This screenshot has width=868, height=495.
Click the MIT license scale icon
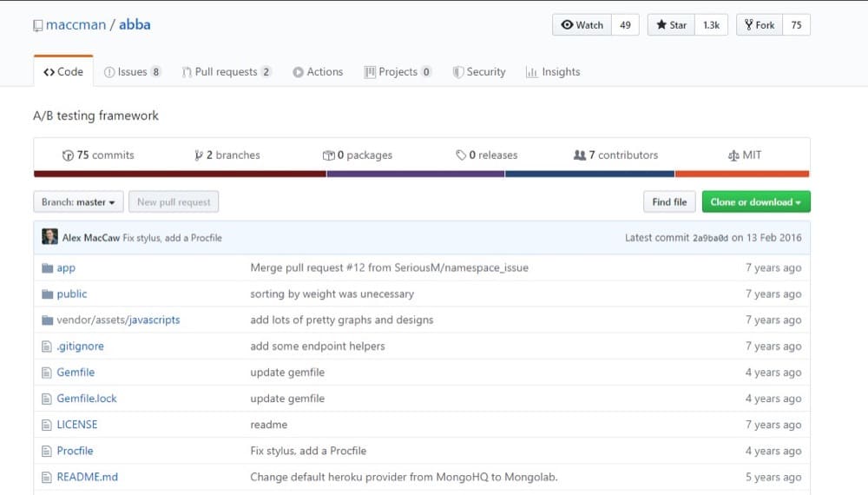(x=733, y=155)
